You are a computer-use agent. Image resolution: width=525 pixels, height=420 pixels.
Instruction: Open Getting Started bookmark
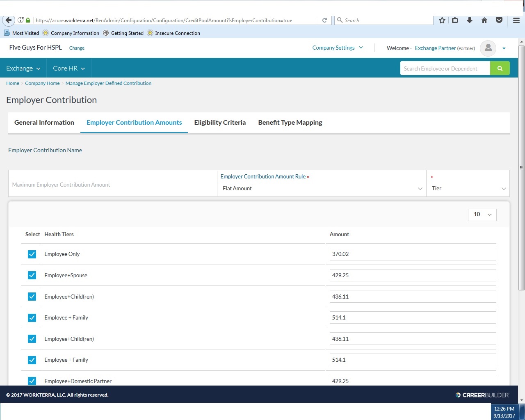click(123, 33)
